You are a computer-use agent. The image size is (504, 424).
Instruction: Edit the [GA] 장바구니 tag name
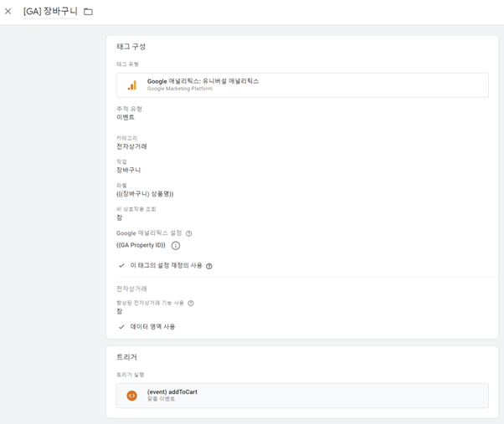pos(50,11)
